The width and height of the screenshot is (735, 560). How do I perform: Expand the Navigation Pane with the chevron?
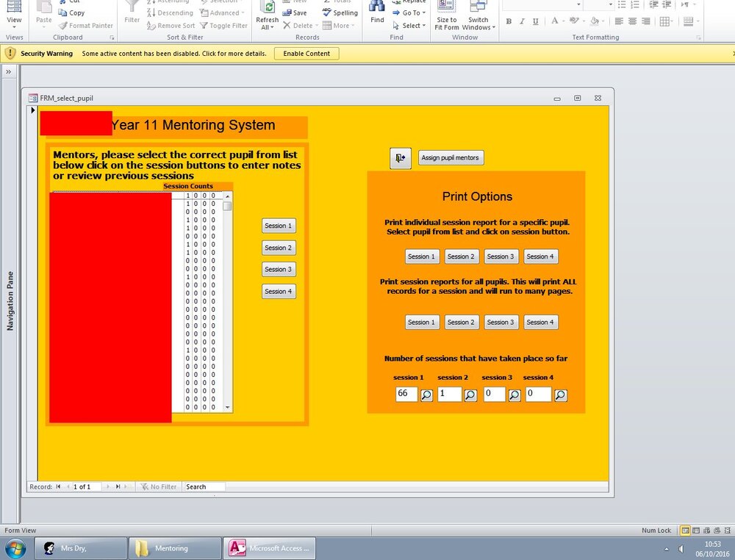8,72
